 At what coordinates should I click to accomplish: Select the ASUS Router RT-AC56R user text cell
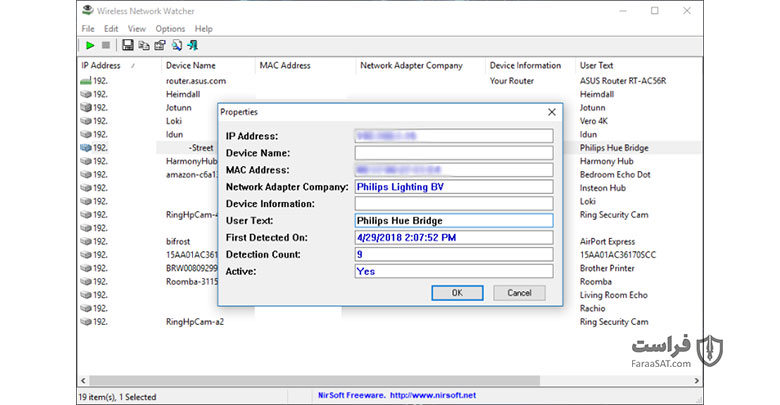622,81
